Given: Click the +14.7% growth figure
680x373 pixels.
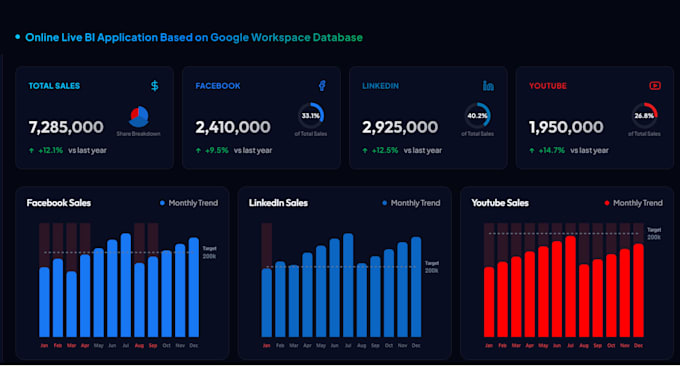Looking at the screenshot, I should 552,151.
